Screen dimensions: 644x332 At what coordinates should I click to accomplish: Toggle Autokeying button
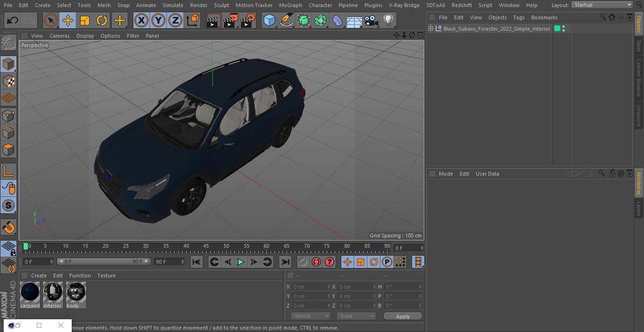click(316, 262)
